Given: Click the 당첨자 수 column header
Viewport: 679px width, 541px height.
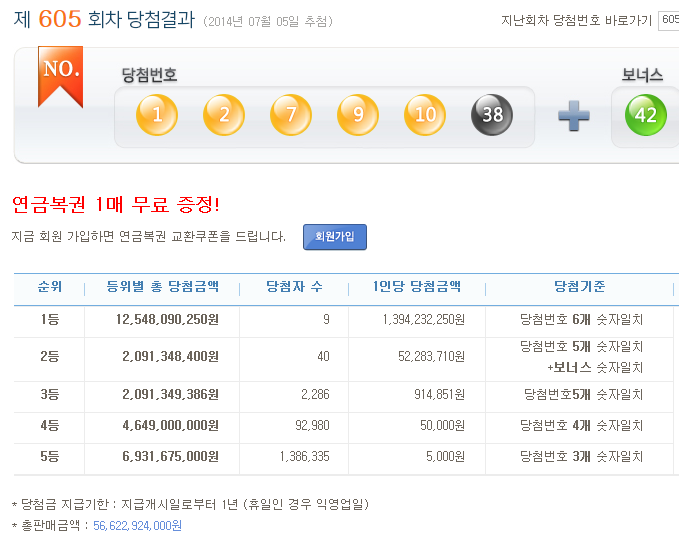Looking at the screenshot, I should [294, 286].
